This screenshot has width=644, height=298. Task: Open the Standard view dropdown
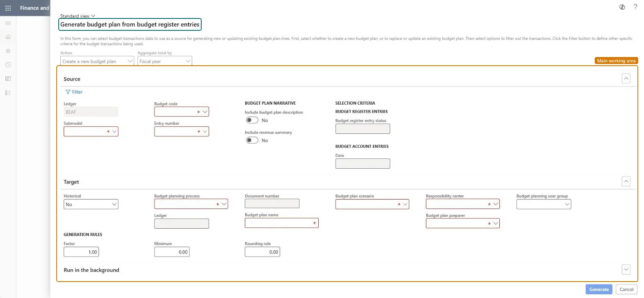click(78, 16)
